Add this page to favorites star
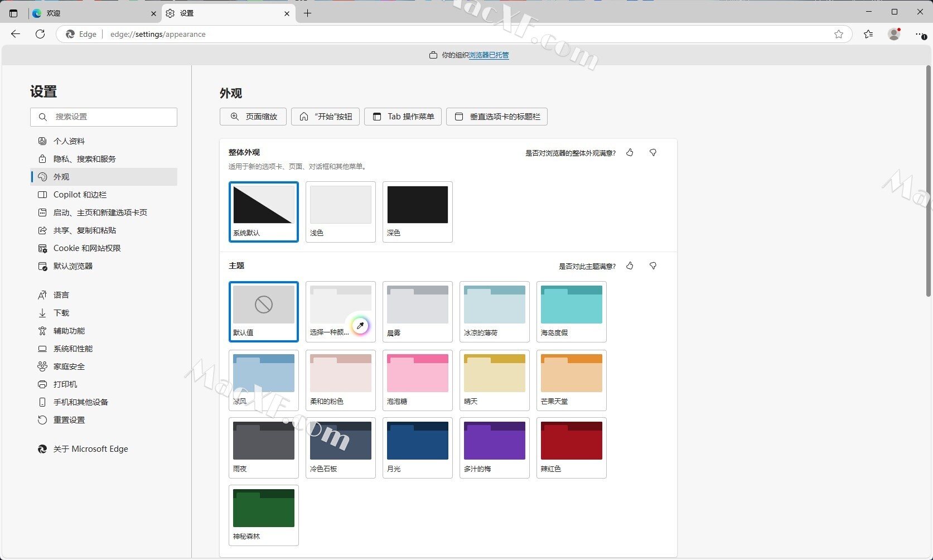This screenshot has width=933, height=560. coord(839,34)
